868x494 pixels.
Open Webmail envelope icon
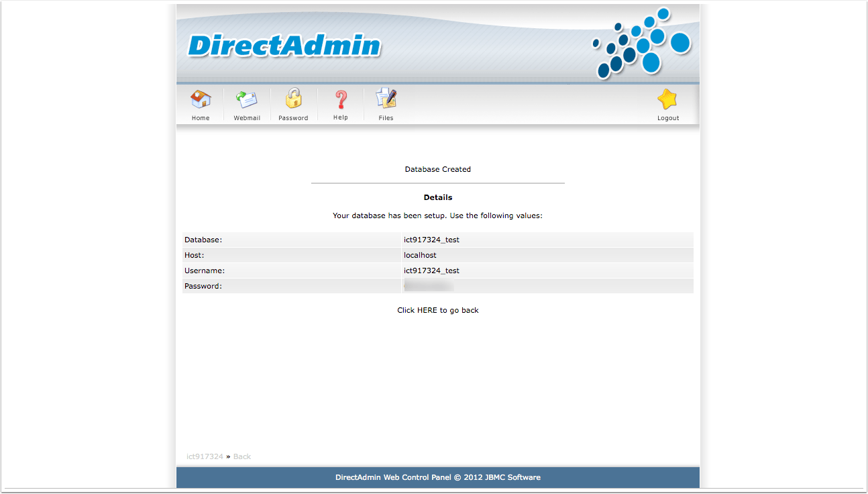coord(247,100)
